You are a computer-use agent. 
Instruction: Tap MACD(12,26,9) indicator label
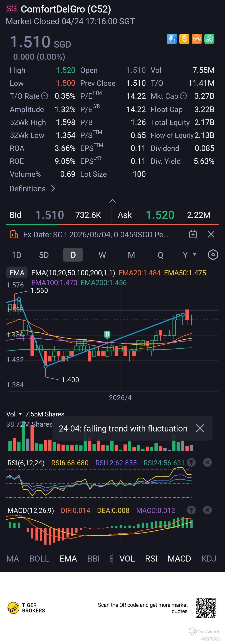[x=31, y=510]
